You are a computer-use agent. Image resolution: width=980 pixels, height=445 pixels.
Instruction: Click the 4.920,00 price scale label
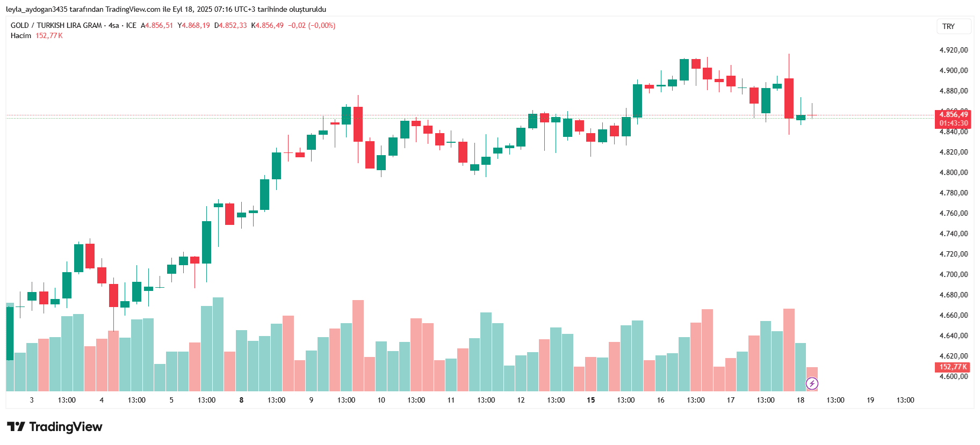click(954, 50)
